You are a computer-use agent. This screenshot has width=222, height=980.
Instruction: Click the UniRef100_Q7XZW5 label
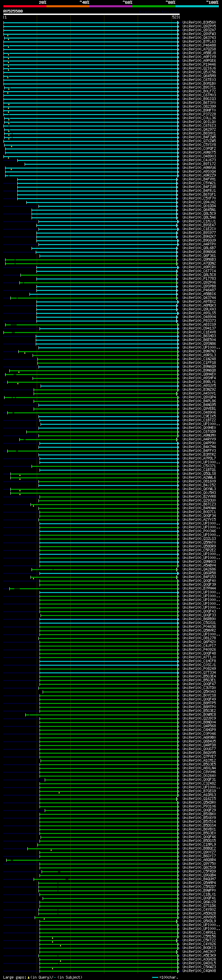click(x=199, y=141)
